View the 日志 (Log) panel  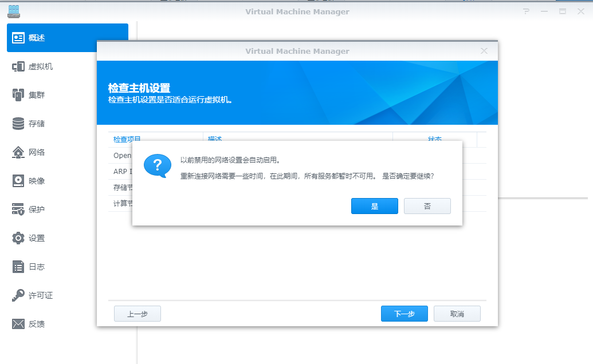click(x=34, y=266)
